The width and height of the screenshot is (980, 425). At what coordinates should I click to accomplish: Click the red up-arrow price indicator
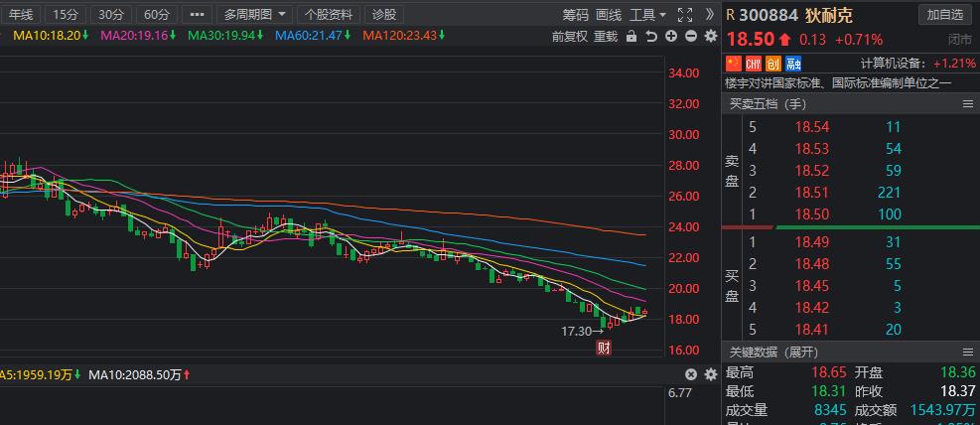pos(785,41)
